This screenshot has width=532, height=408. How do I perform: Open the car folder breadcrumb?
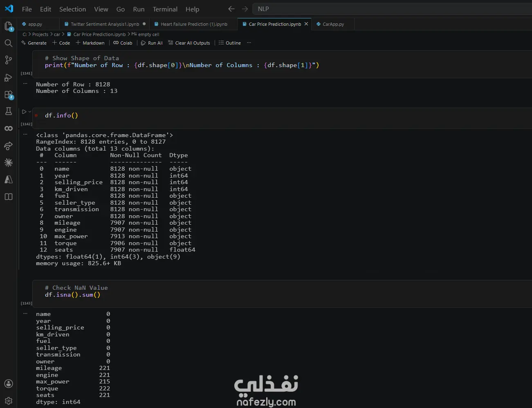tap(57, 34)
